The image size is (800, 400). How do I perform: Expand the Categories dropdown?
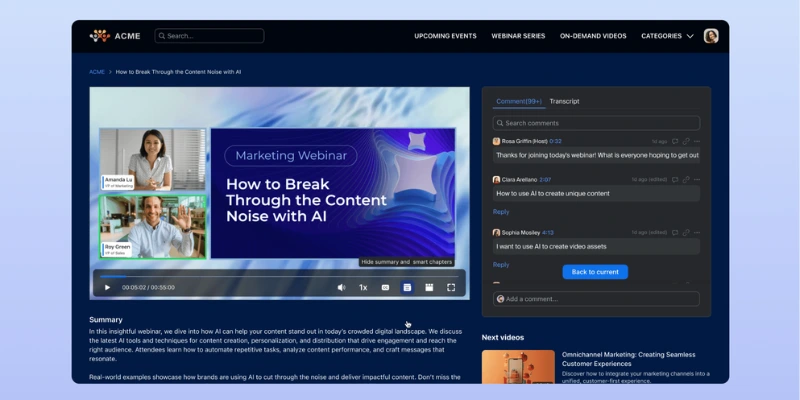667,36
